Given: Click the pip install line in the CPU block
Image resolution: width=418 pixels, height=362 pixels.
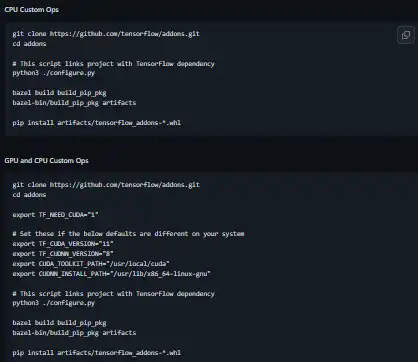Looking at the screenshot, I should (97, 123).
